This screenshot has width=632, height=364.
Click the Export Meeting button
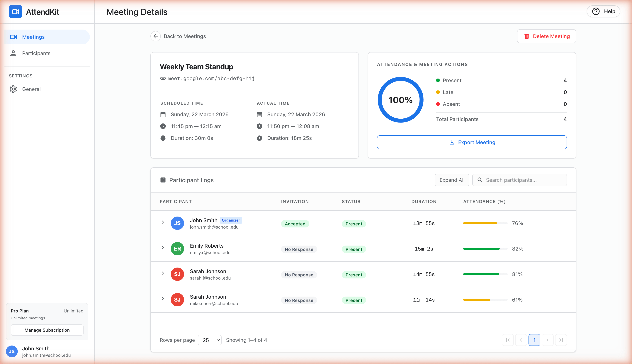[472, 142]
